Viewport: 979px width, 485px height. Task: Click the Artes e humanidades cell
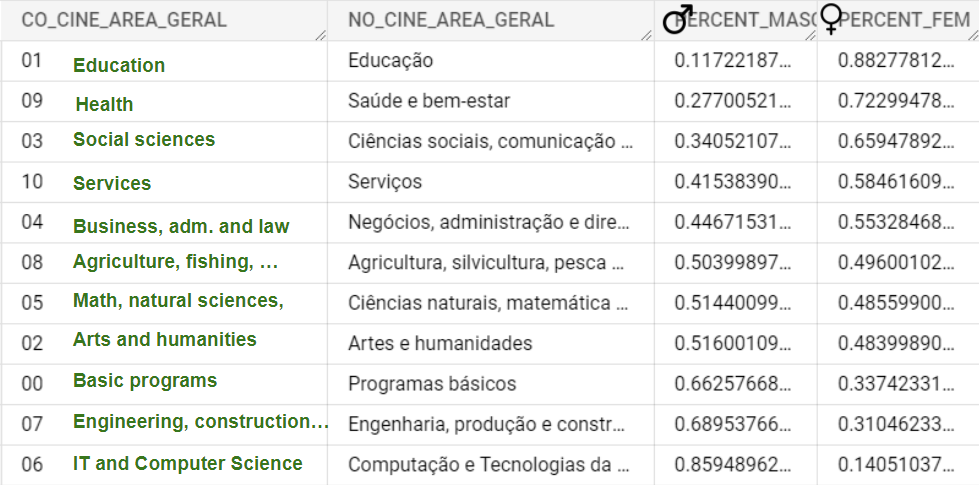tap(440, 343)
